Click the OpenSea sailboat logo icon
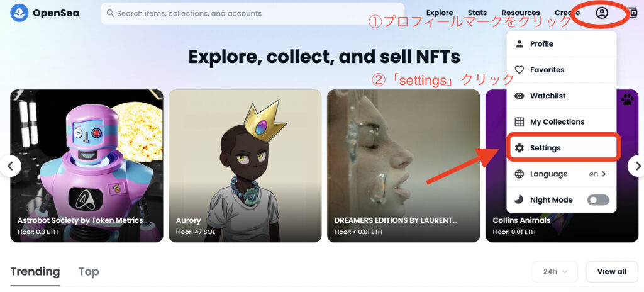The height and width of the screenshot is (292, 644). pyautogui.click(x=19, y=13)
